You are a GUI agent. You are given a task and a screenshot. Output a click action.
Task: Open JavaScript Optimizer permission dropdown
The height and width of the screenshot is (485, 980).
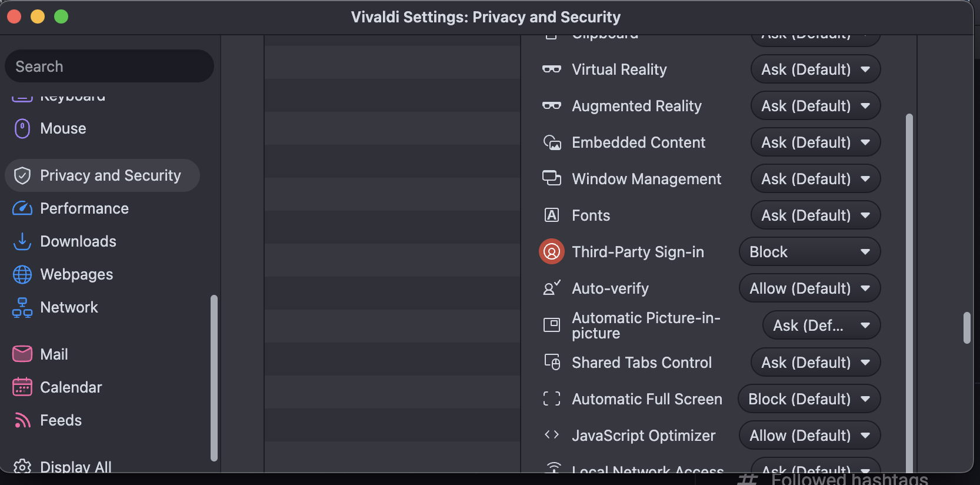pyautogui.click(x=809, y=436)
